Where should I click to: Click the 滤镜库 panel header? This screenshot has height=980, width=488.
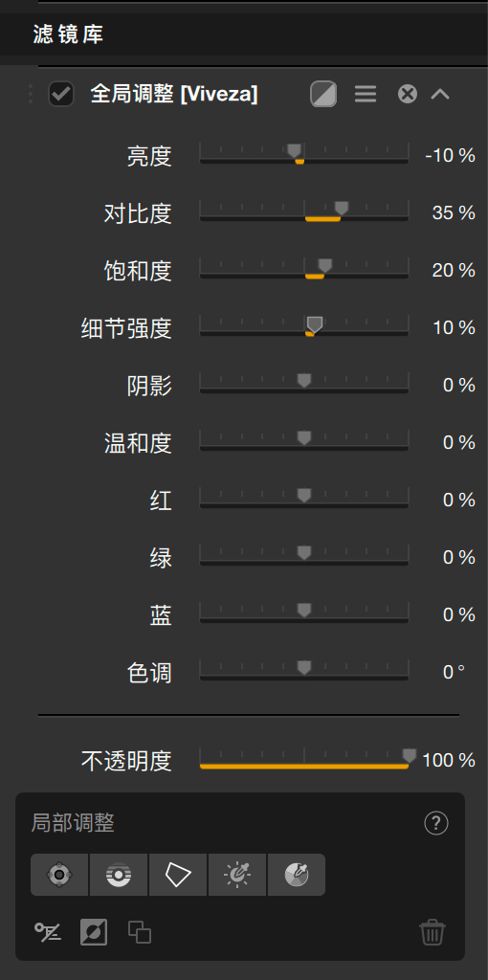(x=244, y=35)
